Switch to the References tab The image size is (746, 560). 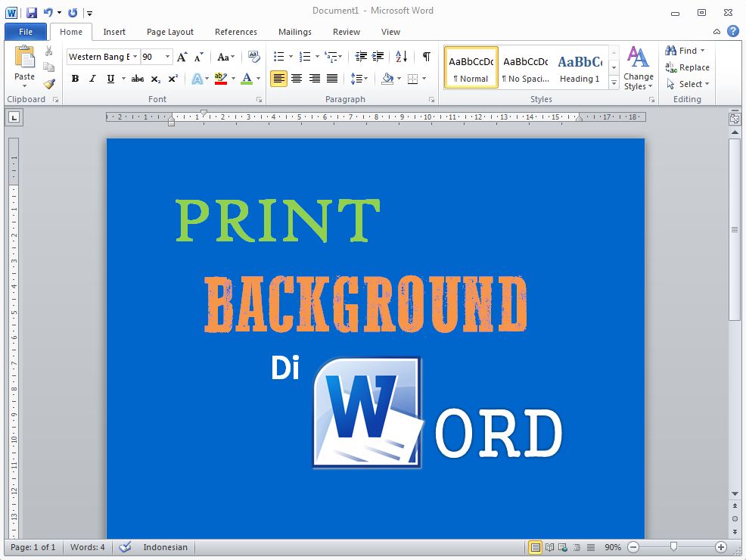(236, 32)
